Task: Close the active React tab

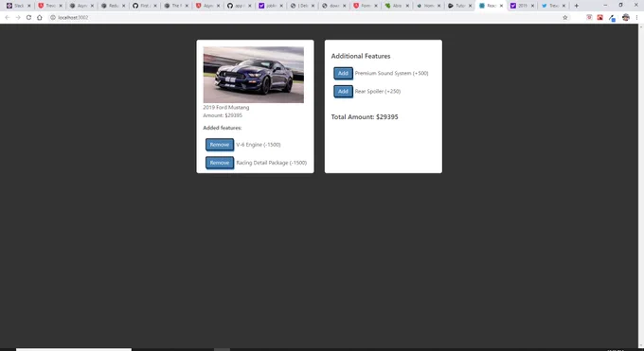Action: coord(501,6)
